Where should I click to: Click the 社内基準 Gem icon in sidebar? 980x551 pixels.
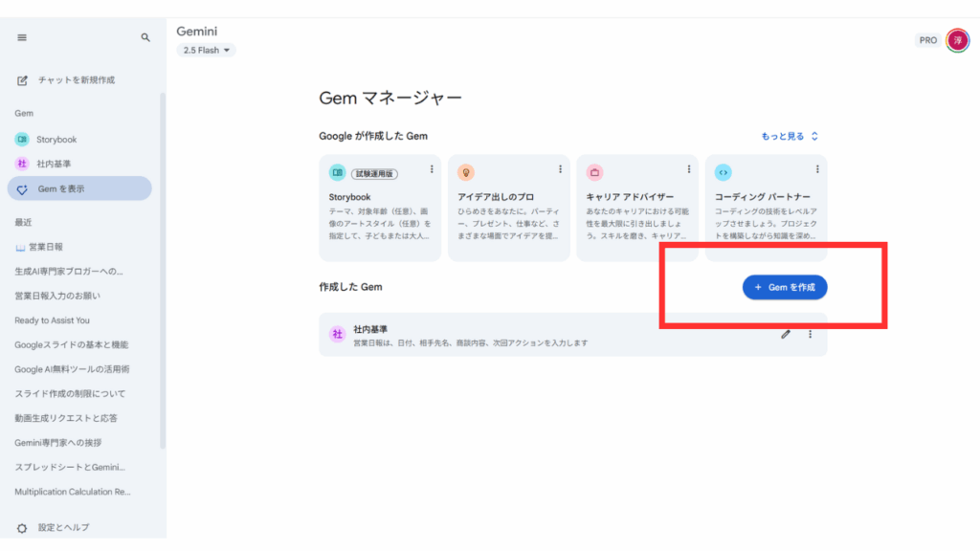point(22,164)
